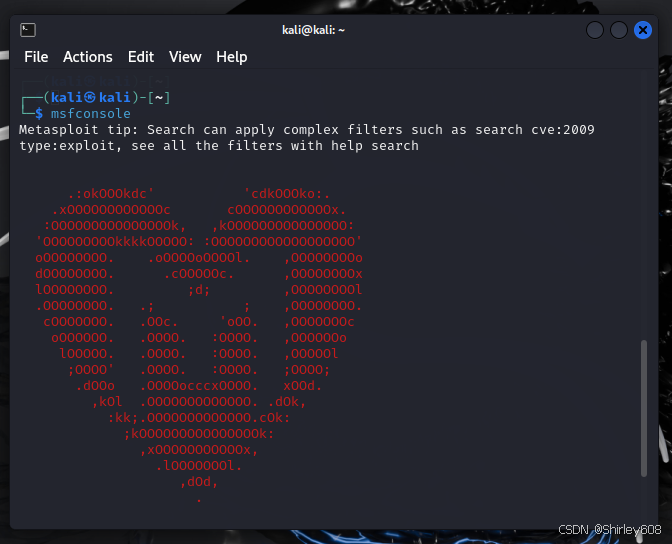
Task: Click the ';kOOOOOOOOOOOOOOOk:' ASCII art line
Action: (199, 434)
